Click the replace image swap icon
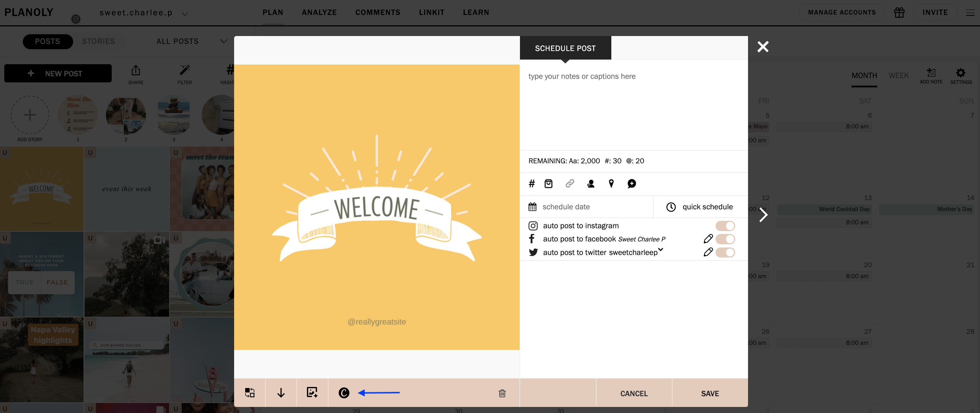The height and width of the screenshot is (413, 980). pos(249,392)
